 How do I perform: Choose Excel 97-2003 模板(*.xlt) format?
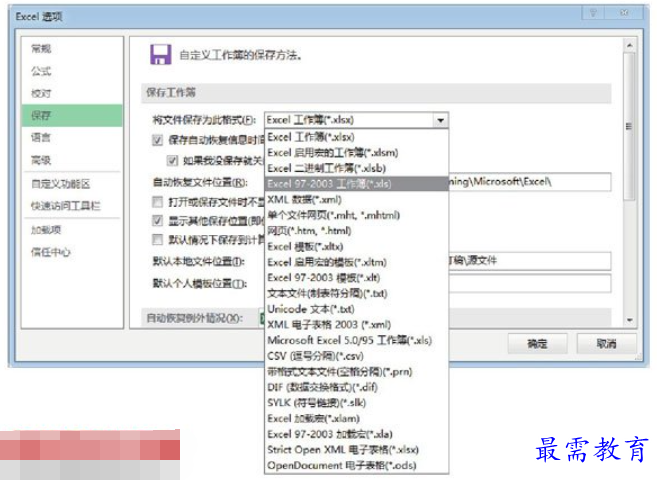click(x=357, y=277)
